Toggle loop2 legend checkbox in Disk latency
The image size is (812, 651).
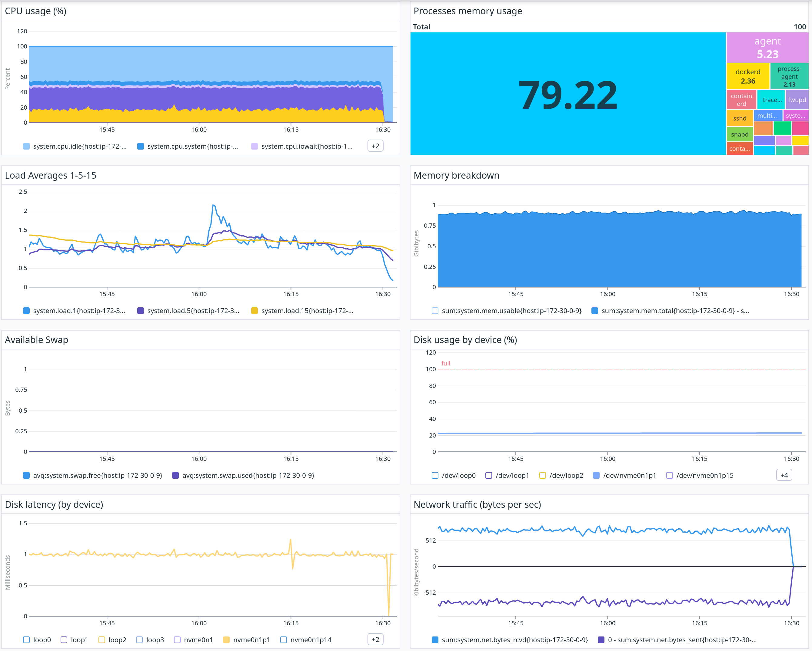102,640
